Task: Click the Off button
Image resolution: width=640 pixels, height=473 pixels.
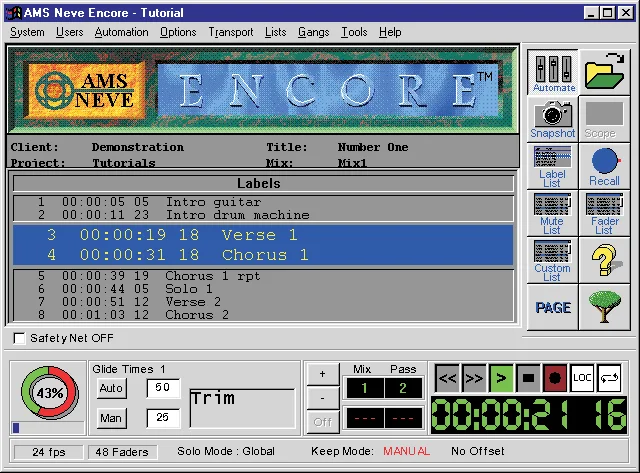Action: click(323, 422)
